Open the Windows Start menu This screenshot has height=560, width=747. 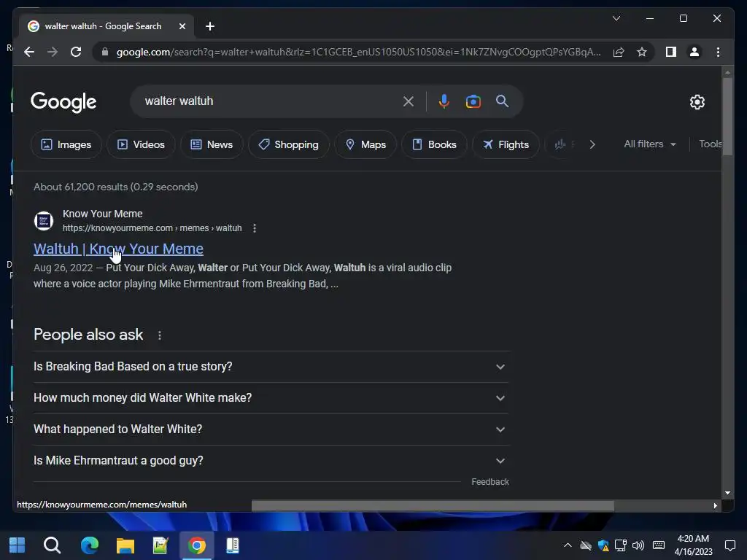click(x=18, y=545)
